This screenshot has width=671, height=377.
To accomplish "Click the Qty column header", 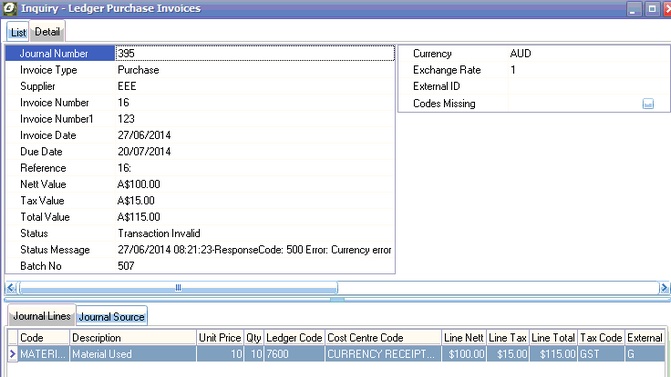I will [254, 338].
